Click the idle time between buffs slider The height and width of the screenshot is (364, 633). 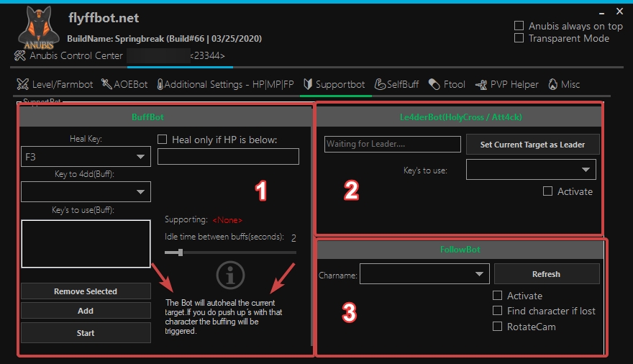(180, 252)
